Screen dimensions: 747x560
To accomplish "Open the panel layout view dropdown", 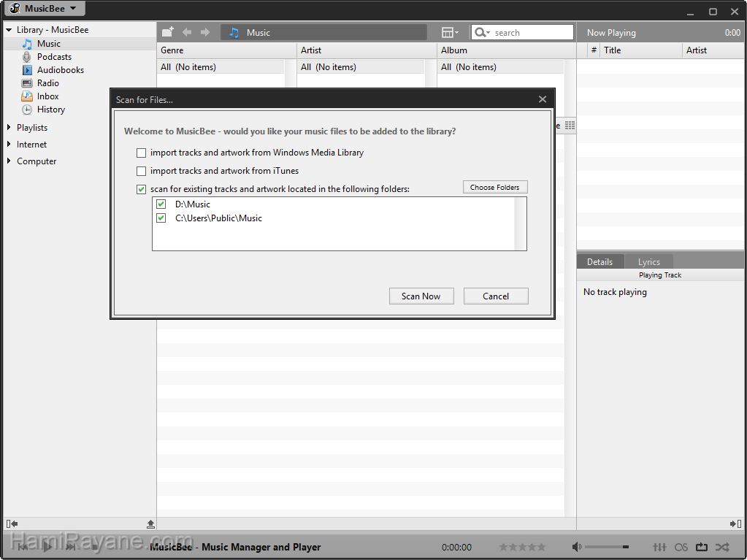I will click(x=450, y=32).
